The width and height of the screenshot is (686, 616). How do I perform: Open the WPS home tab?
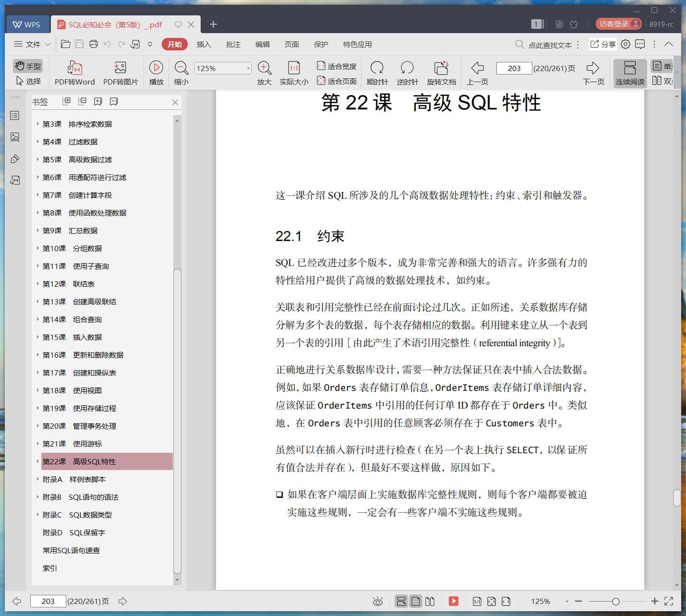coord(27,24)
